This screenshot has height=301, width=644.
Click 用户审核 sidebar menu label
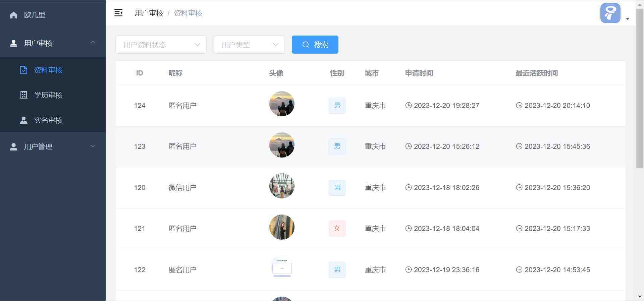click(x=38, y=43)
